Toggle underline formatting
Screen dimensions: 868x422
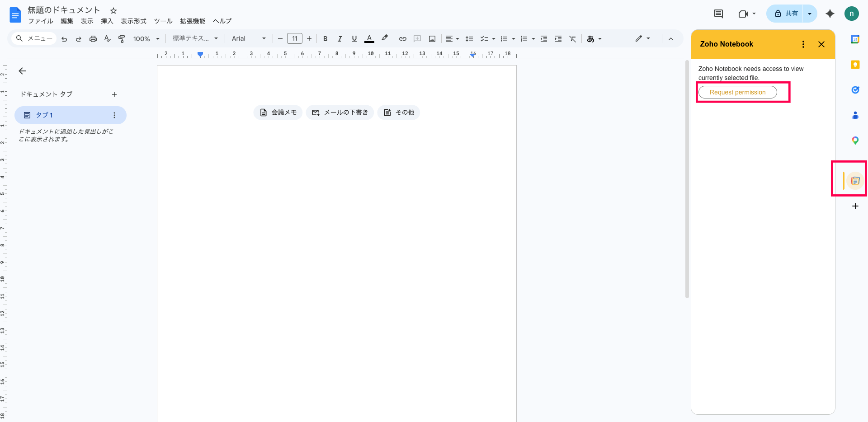click(354, 39)
